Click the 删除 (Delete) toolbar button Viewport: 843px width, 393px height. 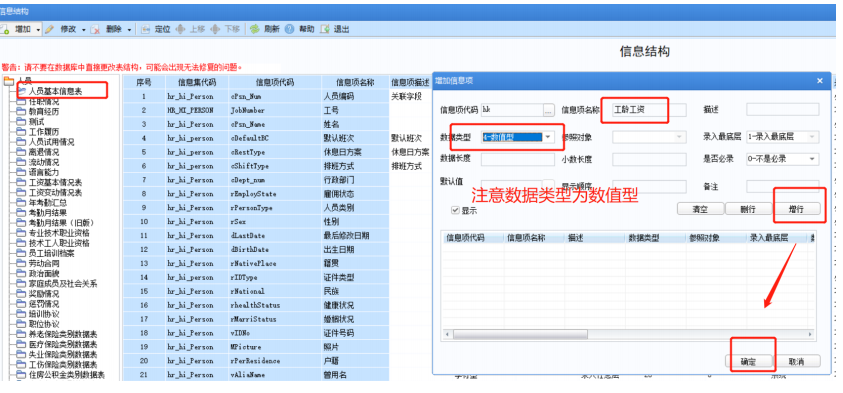(x=108, y=29)
